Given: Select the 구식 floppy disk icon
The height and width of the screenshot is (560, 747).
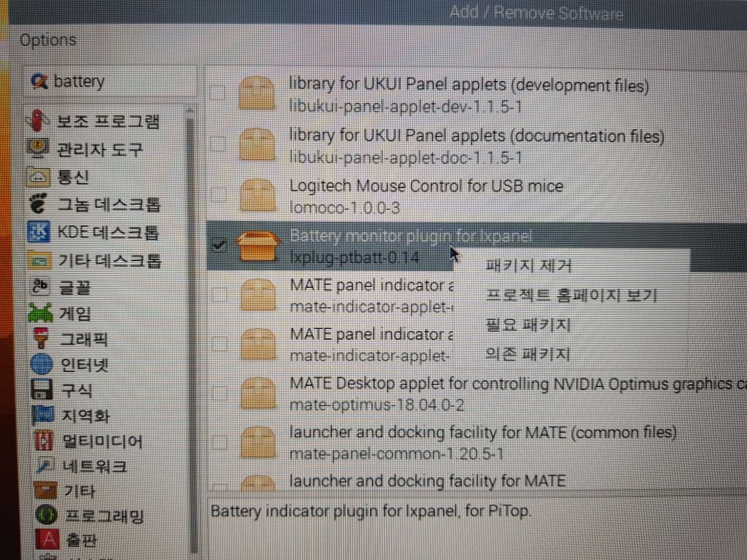Looking at the screenshot, I should [x=42, y=389].
